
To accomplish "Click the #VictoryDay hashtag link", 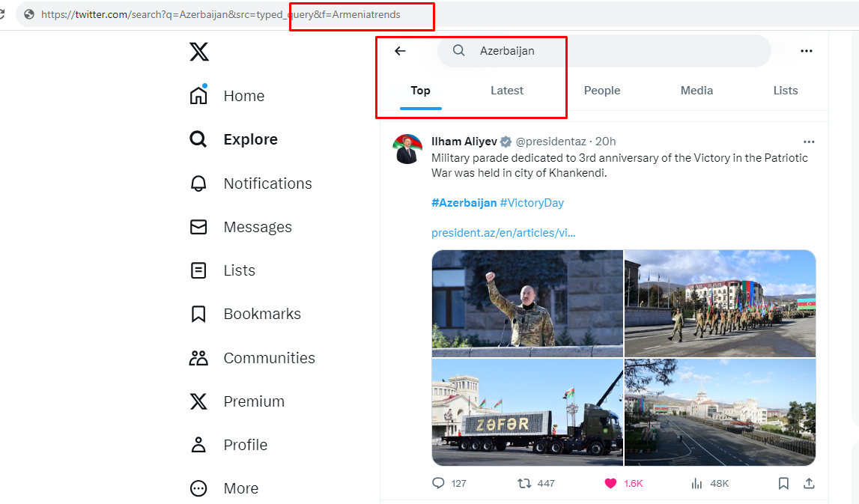I will click(532, 203).
